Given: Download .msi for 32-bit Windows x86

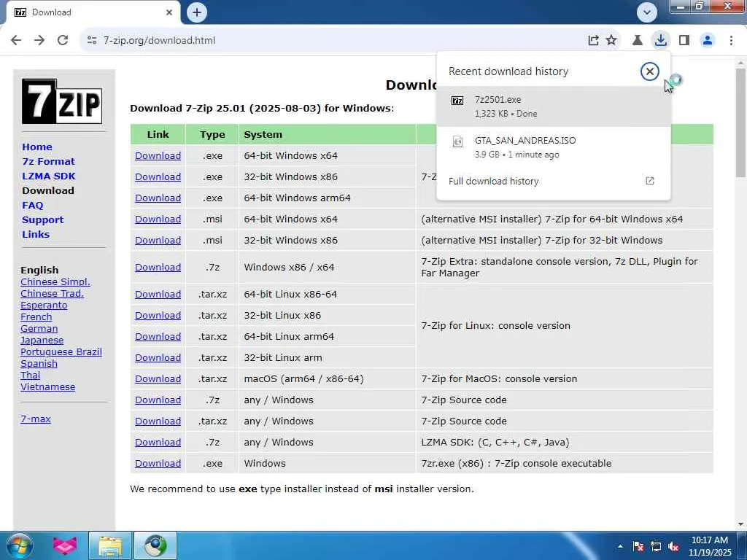Looking at the screenshot, I should click(158, 241).
